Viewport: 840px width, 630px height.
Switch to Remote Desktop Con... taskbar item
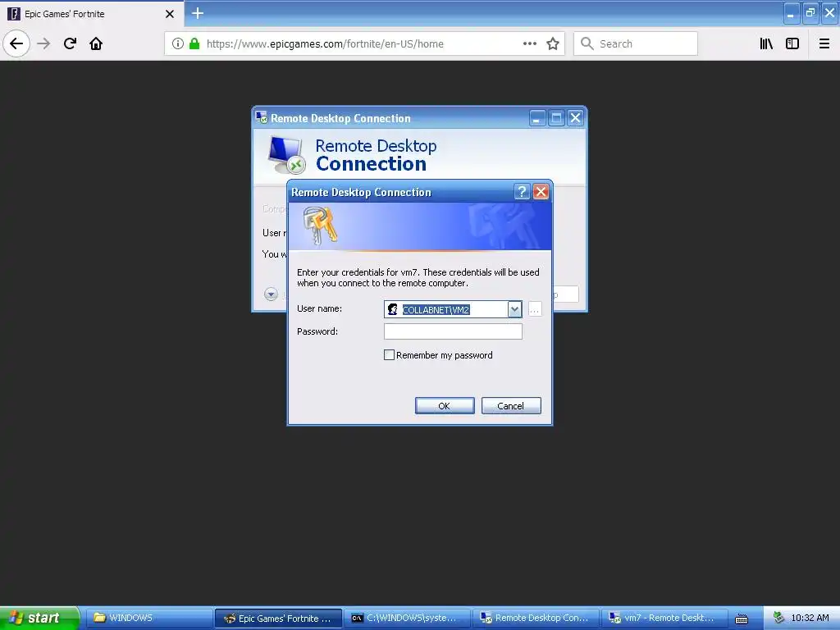point(536,619)
